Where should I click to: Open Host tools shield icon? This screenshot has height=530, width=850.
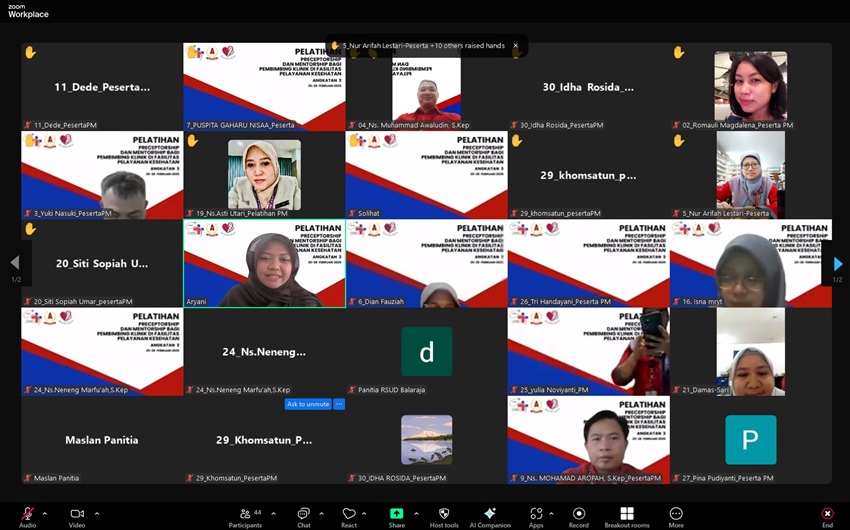444,513
